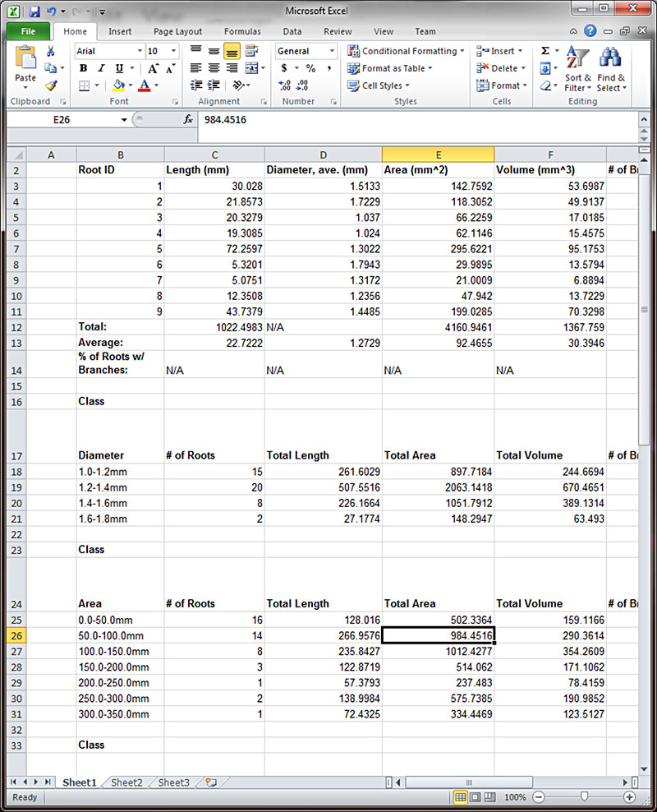The height and width of the screenshot is (812, 657).
Task: Open Find & Select menu
Action: point(611,69)
